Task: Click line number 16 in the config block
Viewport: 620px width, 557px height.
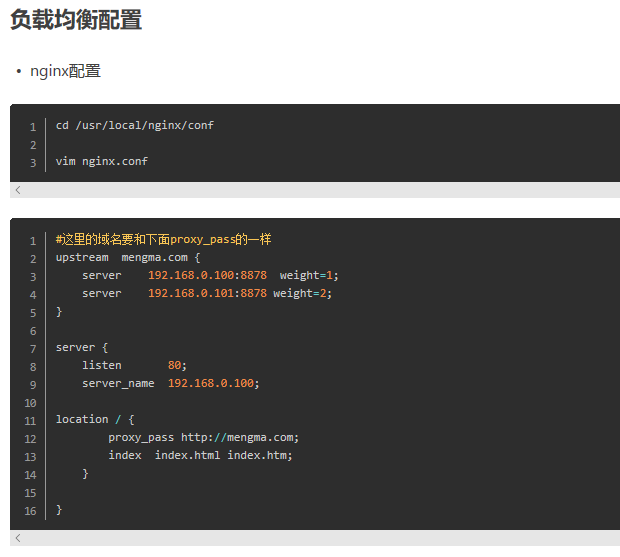Action: click(30, 511)
